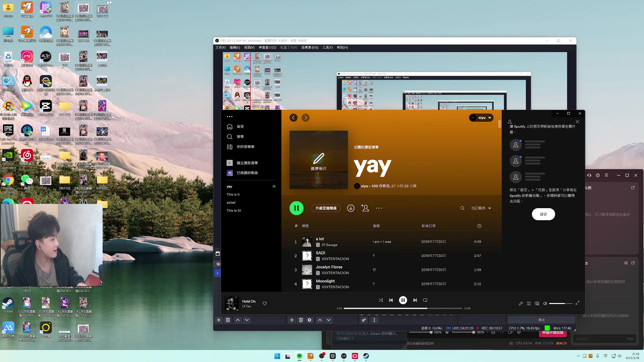Open the Spotify three-dot main menu
The width and height of the screenshot is (644, 362).
click(x=229, y=117)
